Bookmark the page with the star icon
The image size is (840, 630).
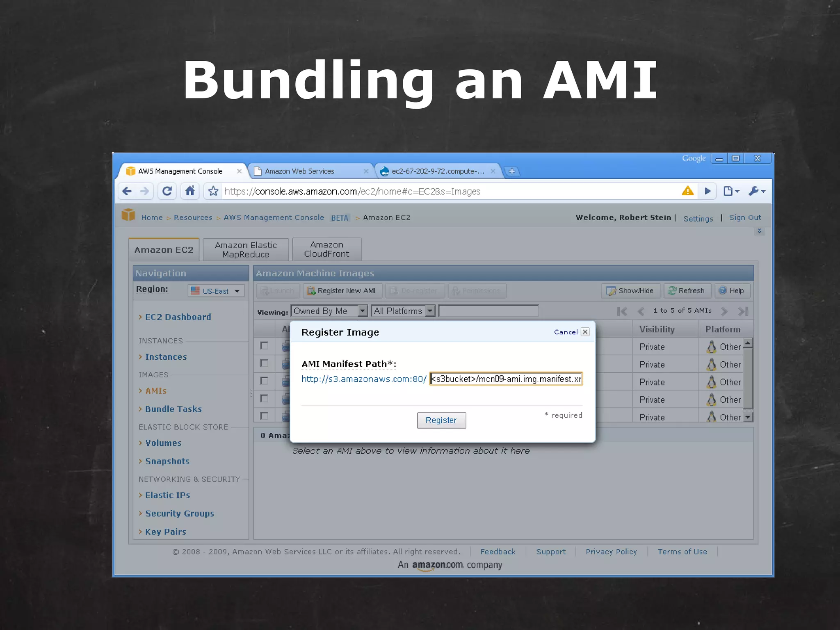coord(213,191)
